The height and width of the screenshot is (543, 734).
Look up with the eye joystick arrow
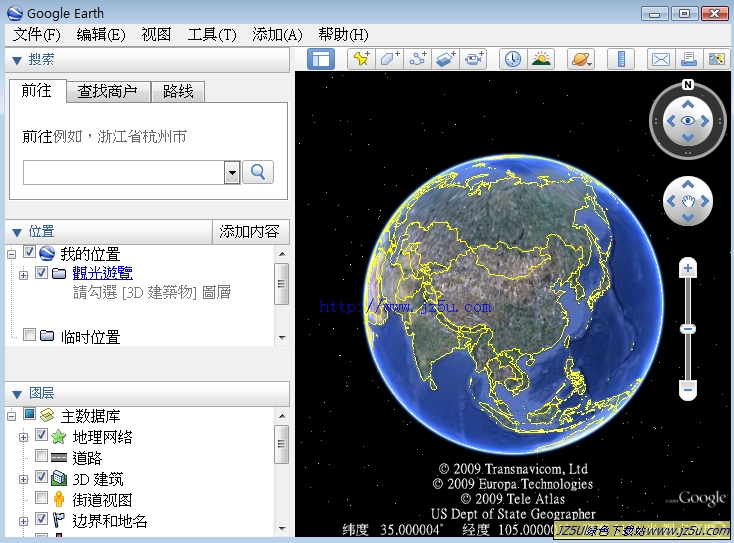(x=688, y=104)
